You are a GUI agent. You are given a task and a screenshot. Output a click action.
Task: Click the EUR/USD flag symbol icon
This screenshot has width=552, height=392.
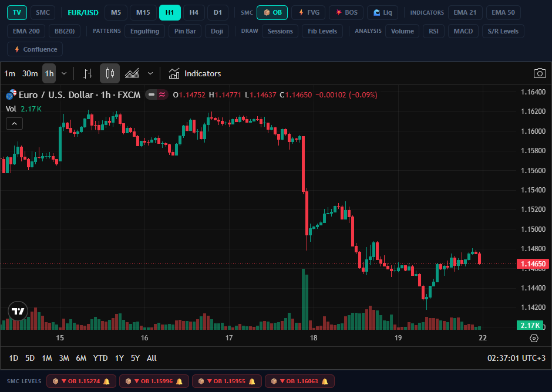click(x=11, y=94)
